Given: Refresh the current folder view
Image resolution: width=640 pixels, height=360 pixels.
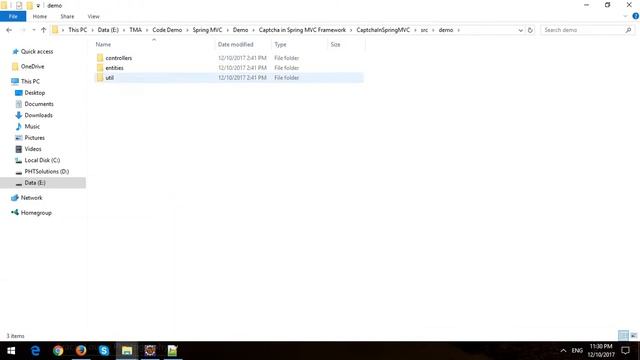Looking at the screenshot, I should (530, 30).
